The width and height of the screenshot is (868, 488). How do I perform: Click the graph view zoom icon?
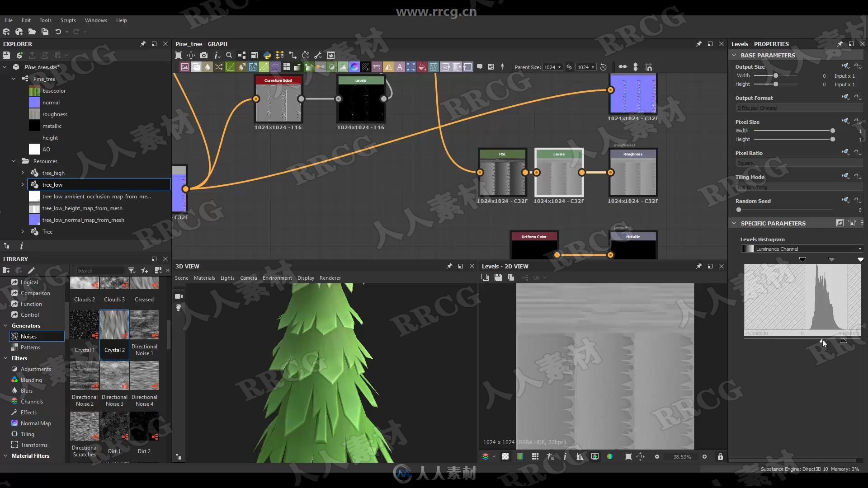pos(229,55)
